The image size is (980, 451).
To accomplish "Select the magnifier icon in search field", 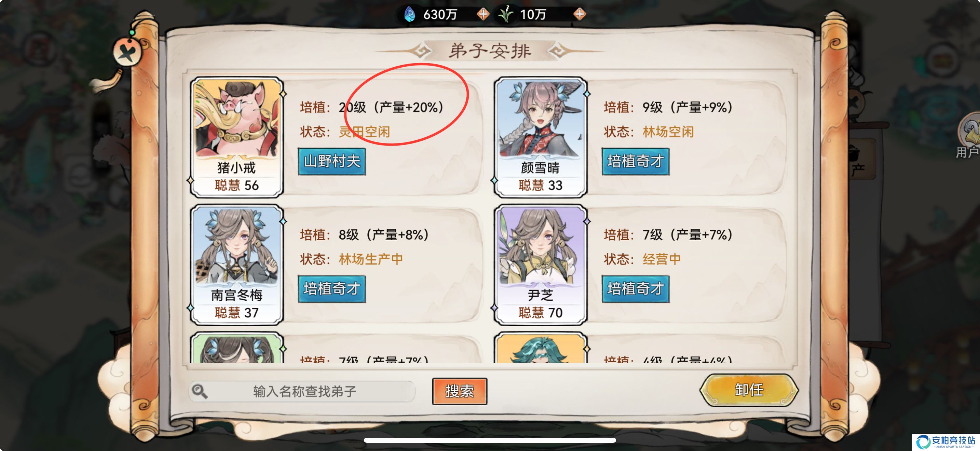I will pos(199,391).
